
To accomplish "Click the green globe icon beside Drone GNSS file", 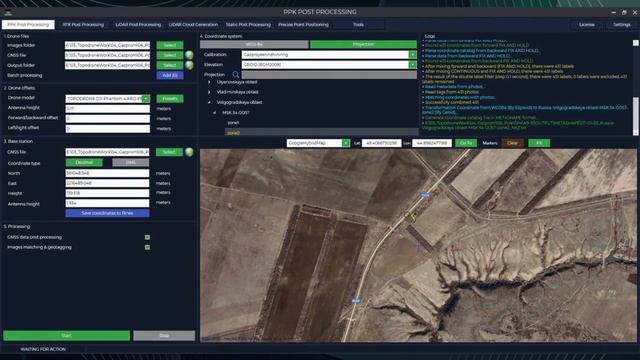I will 189,55.
